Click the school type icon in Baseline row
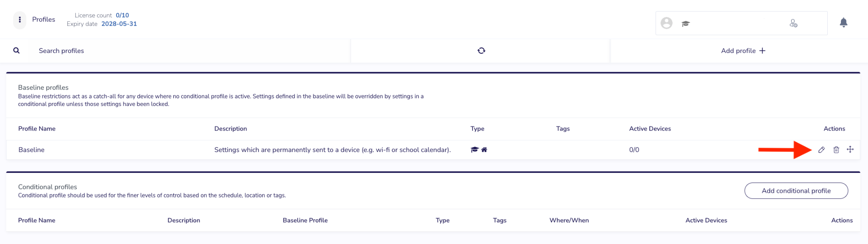Viewport: 868px width, 244px height. [x=475, y=150]
